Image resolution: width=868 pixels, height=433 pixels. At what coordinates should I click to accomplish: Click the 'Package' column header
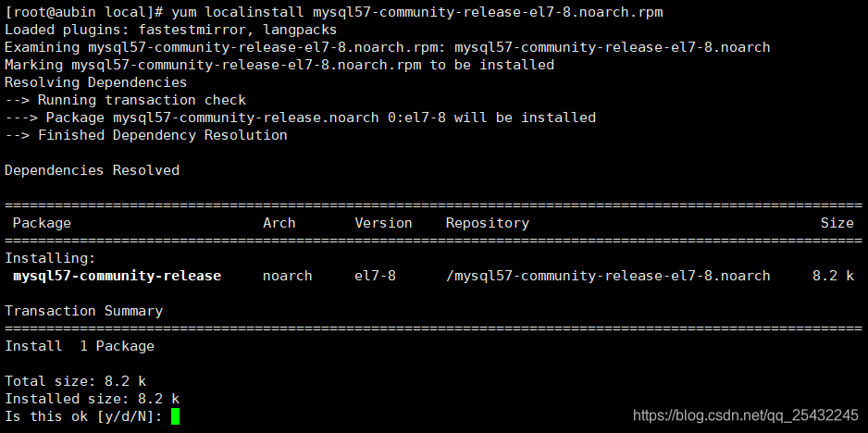click(x=42, y=223)
